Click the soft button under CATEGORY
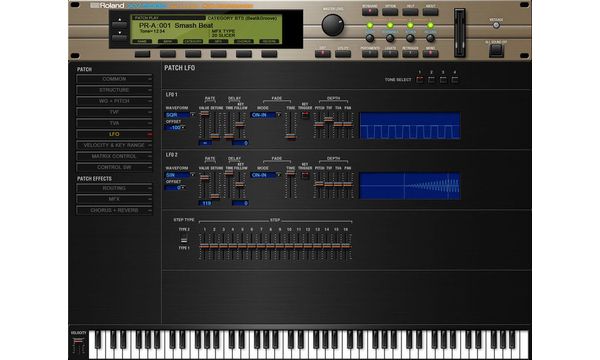 point(193,54)
